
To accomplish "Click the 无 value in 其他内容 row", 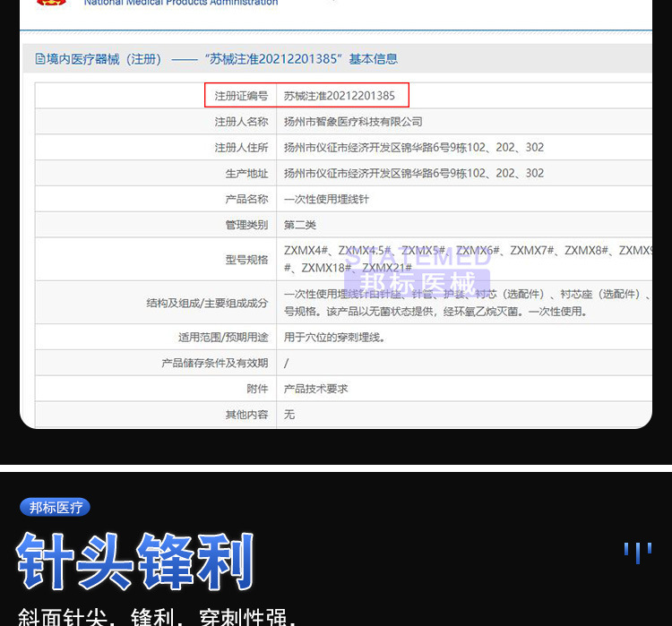I will [289, 415].
